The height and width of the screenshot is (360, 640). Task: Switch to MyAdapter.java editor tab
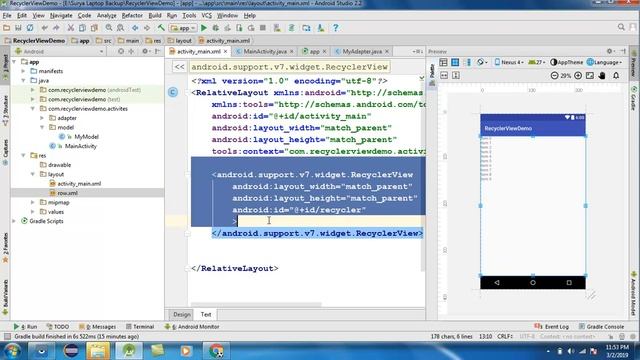362,51
